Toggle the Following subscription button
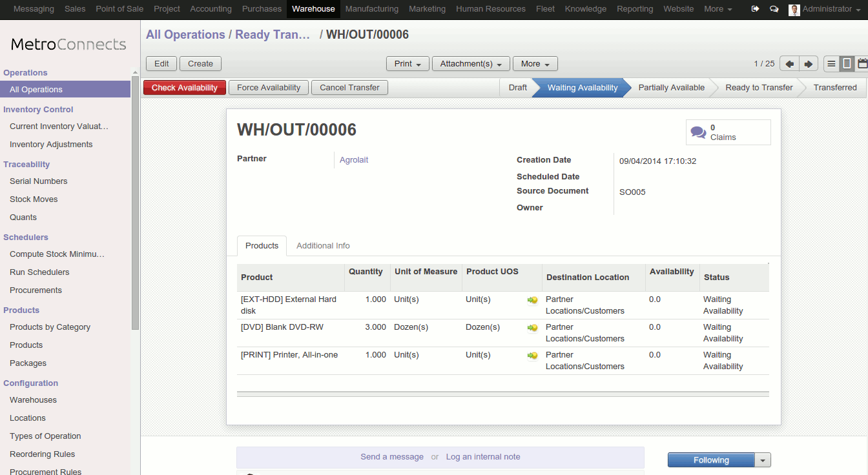The height and width of the screenshot is (475, 868). (x=710, y=460)
